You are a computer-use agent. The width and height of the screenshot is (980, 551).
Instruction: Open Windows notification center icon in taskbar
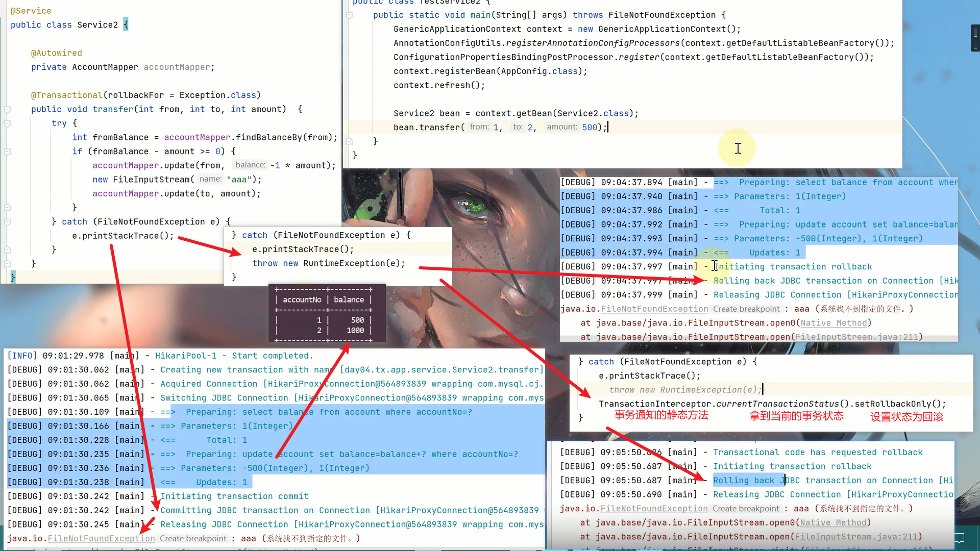tap(960, 538)
